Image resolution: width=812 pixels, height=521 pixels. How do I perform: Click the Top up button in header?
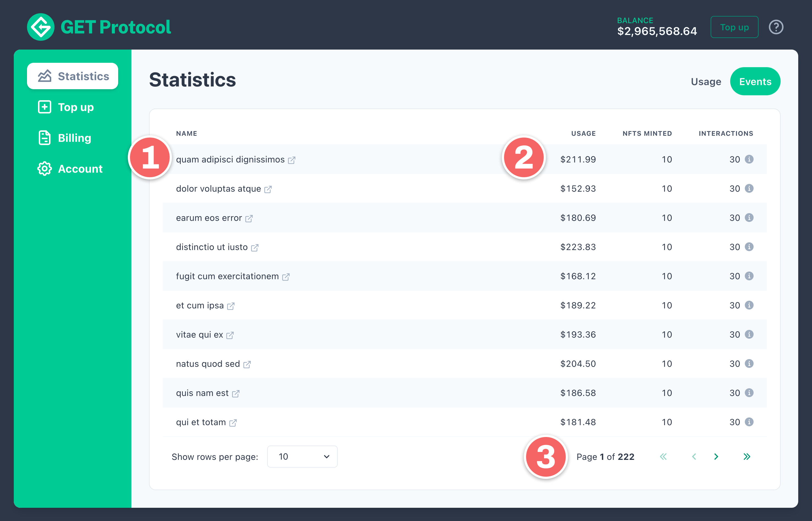click(x=734, y=27)
